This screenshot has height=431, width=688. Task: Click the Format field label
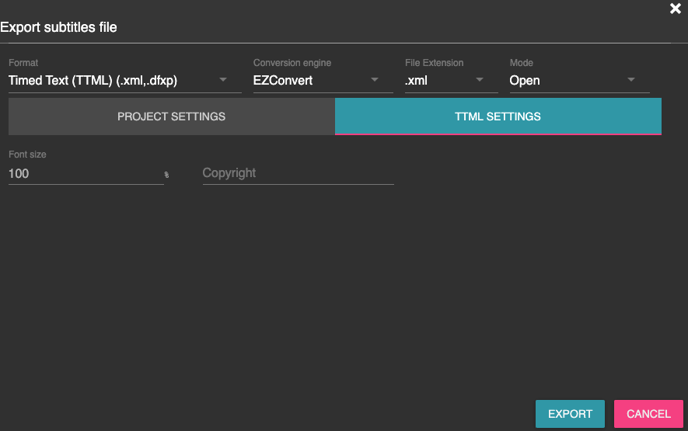point(23,63)
